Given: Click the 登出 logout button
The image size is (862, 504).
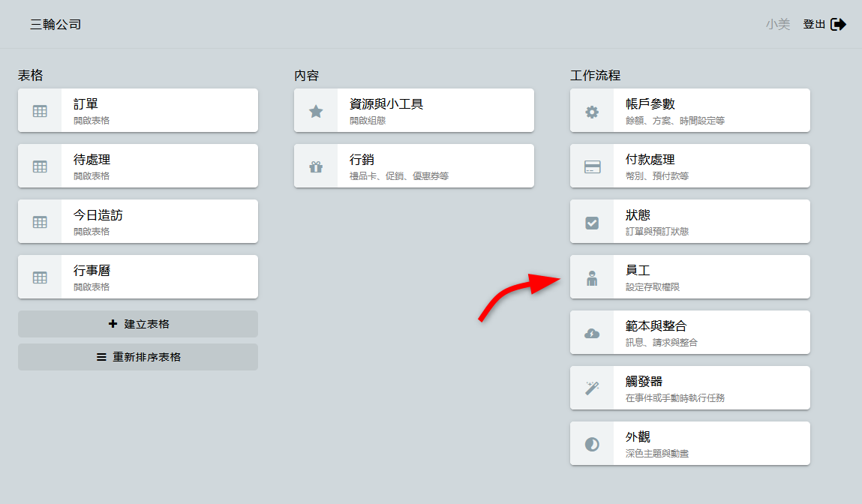Looking at the screenshot, I should pos(824,25).
